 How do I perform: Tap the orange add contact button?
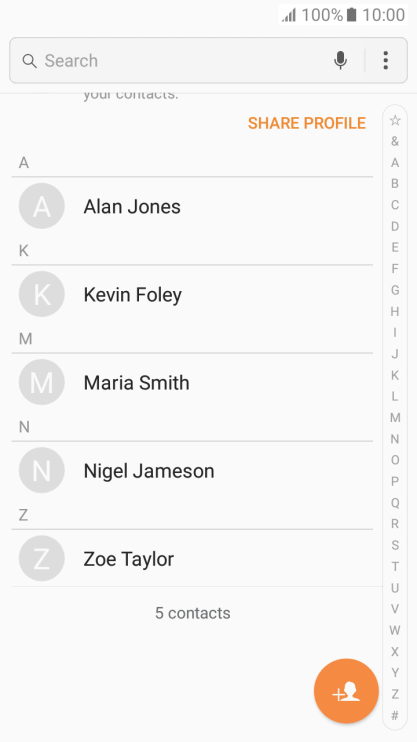point(346,691)
